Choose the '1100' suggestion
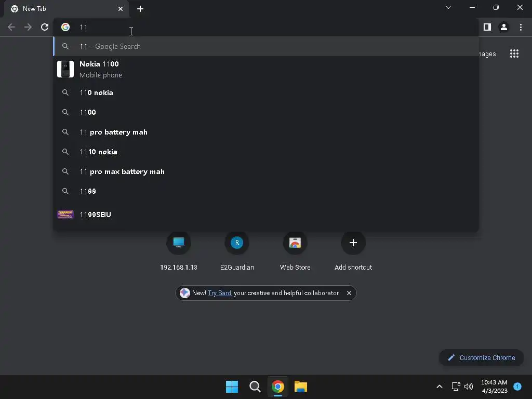 coord(266,112)
